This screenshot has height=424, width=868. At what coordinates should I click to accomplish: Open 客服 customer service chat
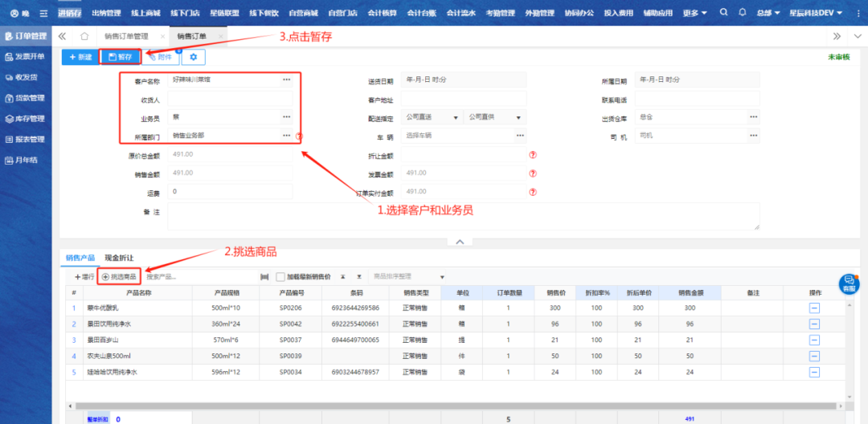pyautogui.click(x=849, y=283)
